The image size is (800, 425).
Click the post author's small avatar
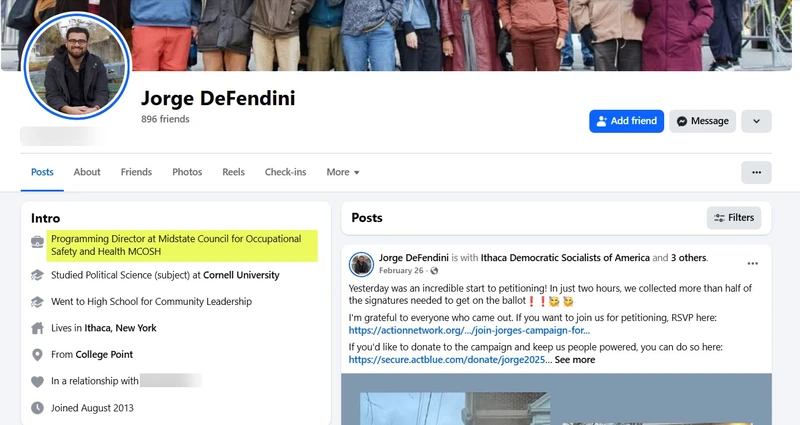361,264
